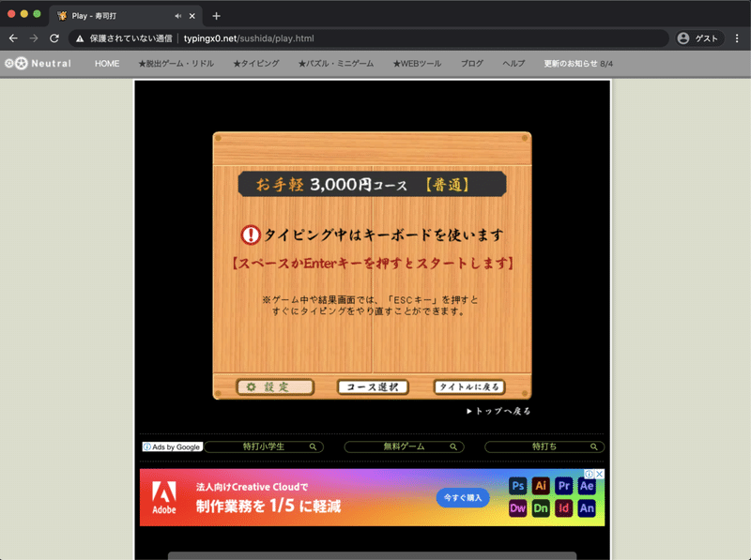
Task: Click the Id icon in ad
Action: click(564, 508)
